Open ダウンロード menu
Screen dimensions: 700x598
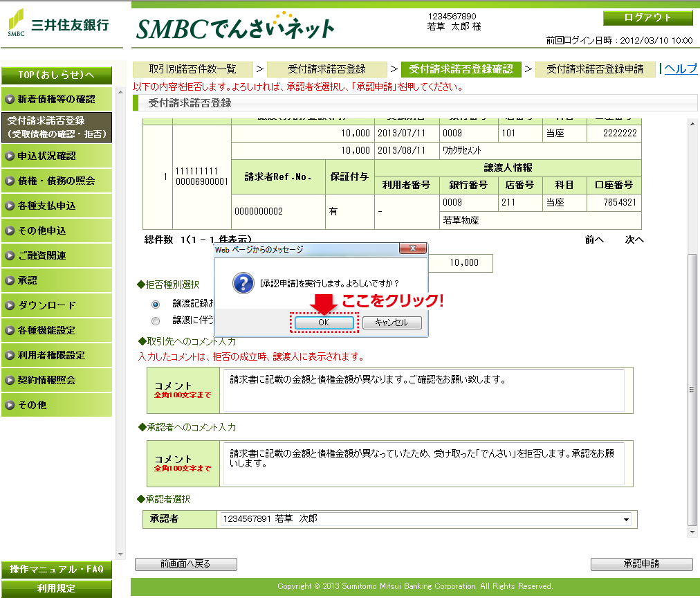point(57,305)
